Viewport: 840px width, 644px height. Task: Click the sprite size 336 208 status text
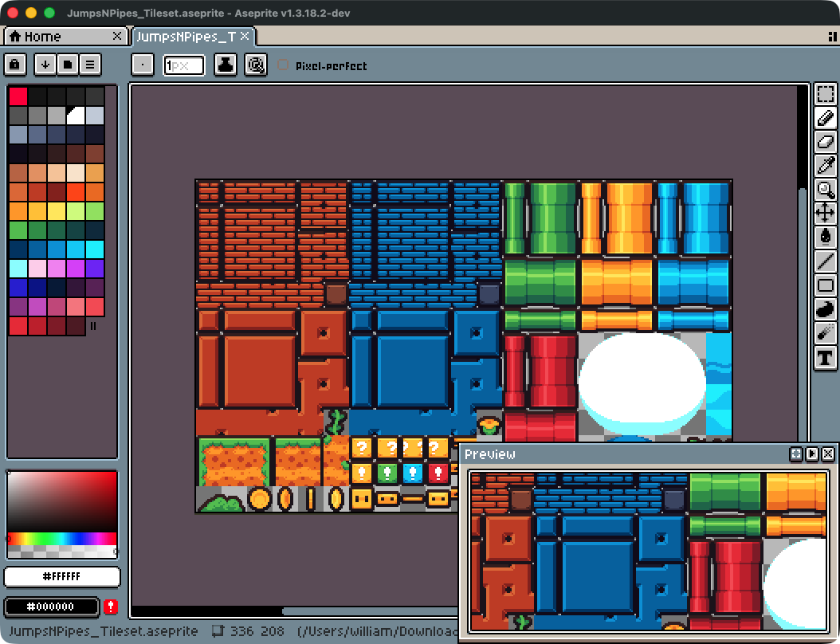click(x=257, y=631)
